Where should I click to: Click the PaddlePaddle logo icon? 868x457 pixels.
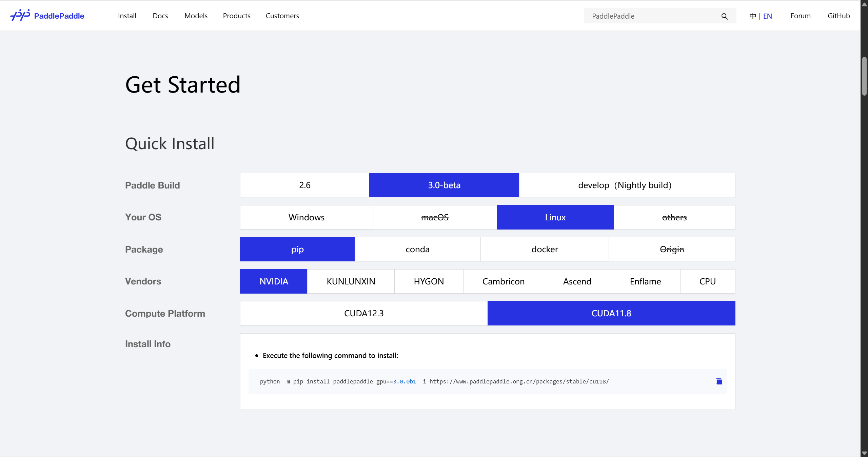click(x=20, y=16)
